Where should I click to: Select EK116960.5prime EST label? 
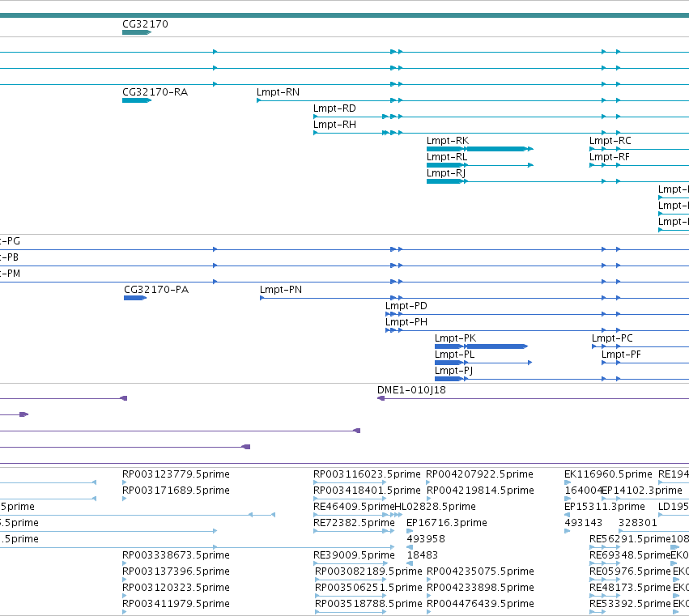(x=608, y=474)
